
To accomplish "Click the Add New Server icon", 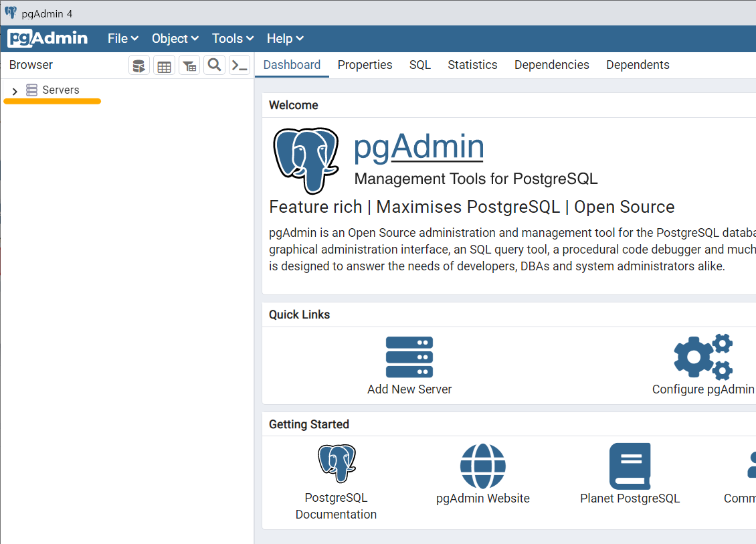I will click(409, 357).
